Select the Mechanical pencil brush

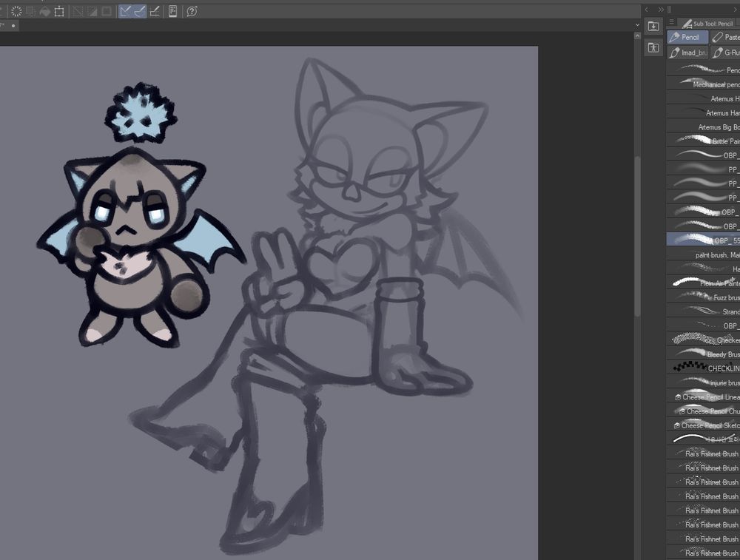click(x=703, y=84)
